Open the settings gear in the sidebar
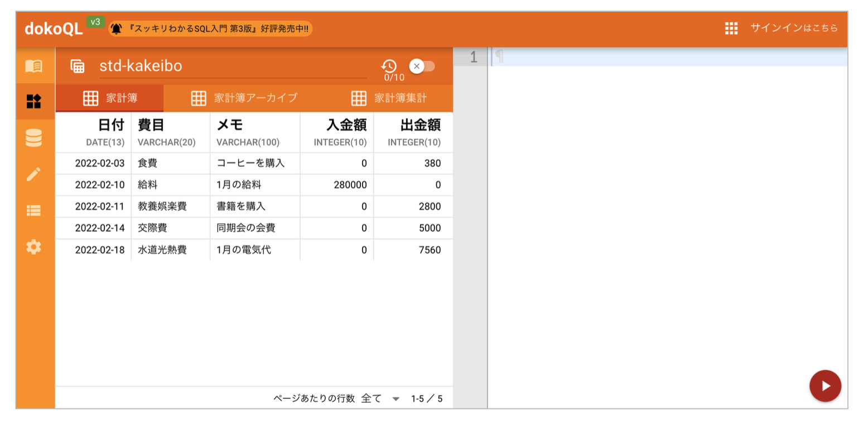Viewport: 868px width, 424px height. (x=34, y=246)
